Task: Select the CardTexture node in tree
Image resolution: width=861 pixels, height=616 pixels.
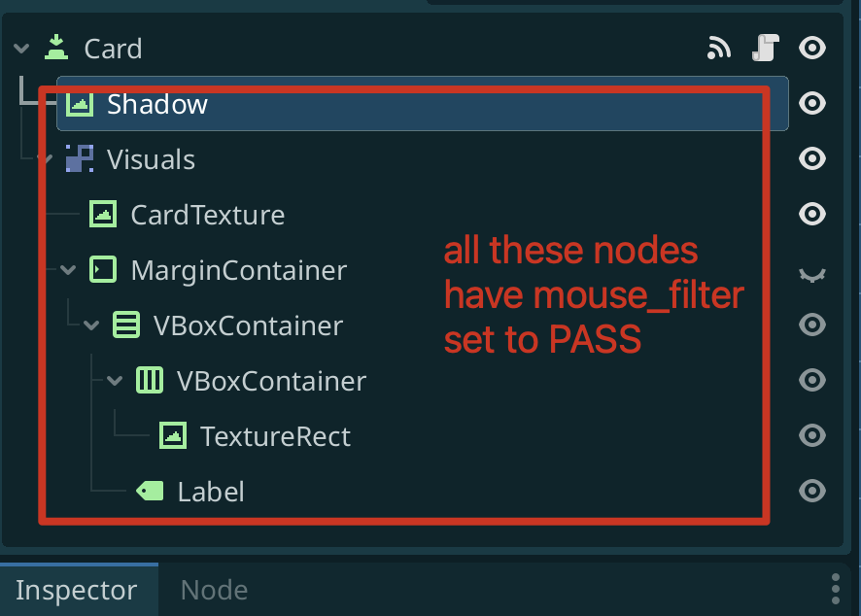Action: click(x=208, y=215)
